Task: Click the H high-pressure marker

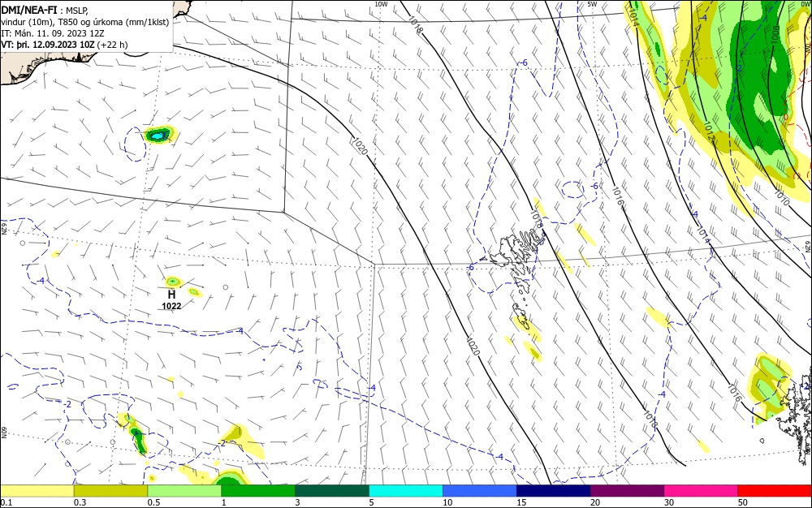Action: (171, 295)
